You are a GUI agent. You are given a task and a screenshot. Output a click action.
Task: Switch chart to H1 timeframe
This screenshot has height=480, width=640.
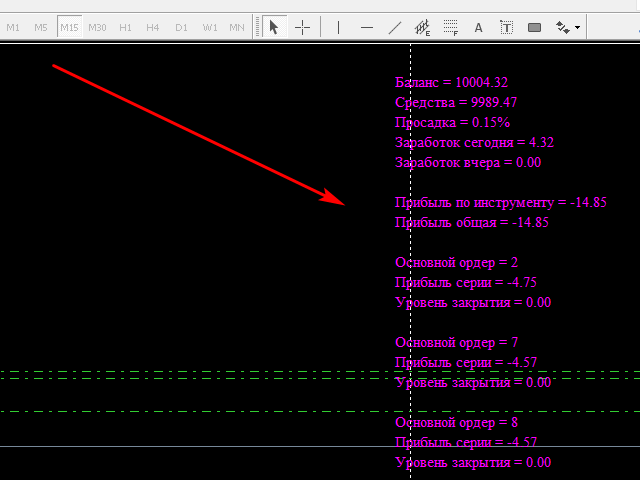pos(125,27)
